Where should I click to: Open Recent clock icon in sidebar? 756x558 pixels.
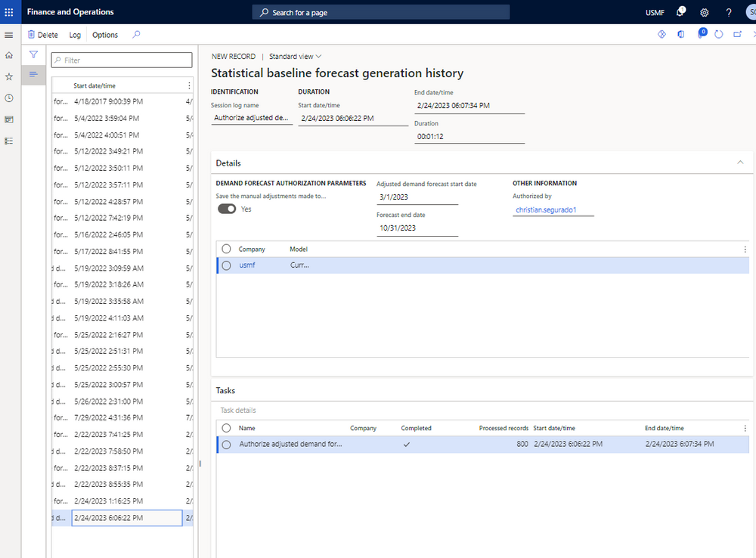[x=9, y=98]
